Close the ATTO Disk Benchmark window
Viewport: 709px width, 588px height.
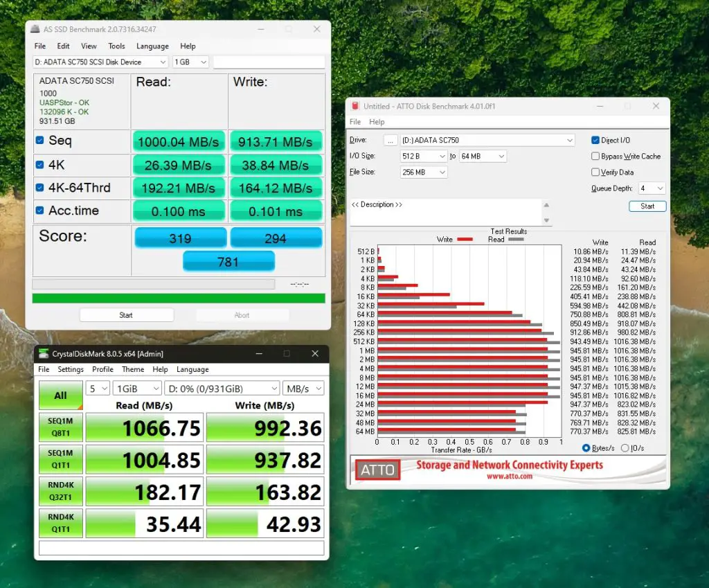656,106
